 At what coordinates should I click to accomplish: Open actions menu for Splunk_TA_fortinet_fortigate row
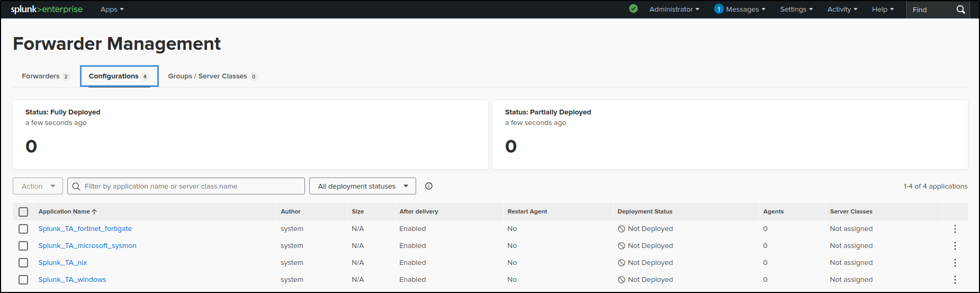pos(955,229)
